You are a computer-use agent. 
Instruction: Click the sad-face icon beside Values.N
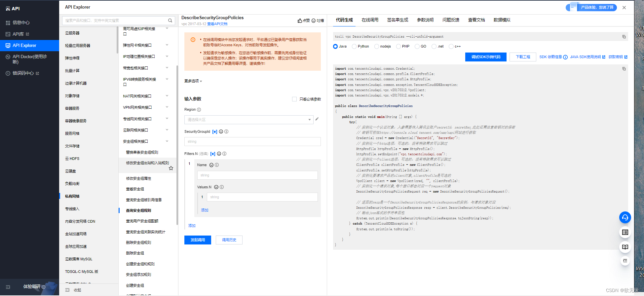216,187
